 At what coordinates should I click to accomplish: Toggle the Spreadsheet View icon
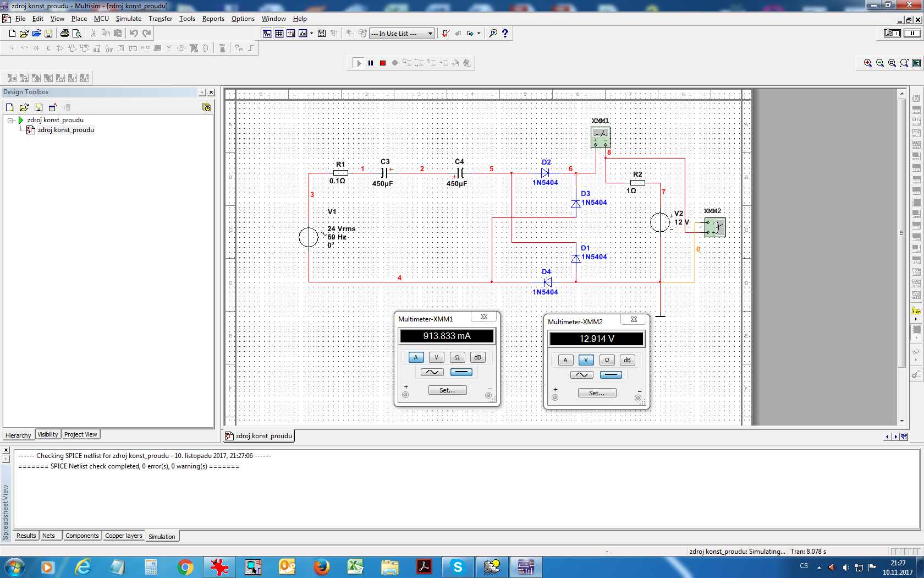click(x=279, y=34)
